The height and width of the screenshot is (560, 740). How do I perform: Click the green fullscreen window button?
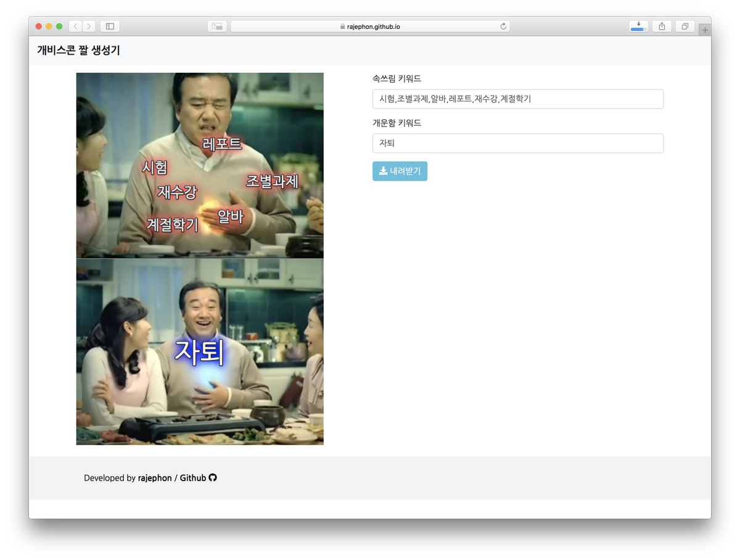[x=59, y=27]
